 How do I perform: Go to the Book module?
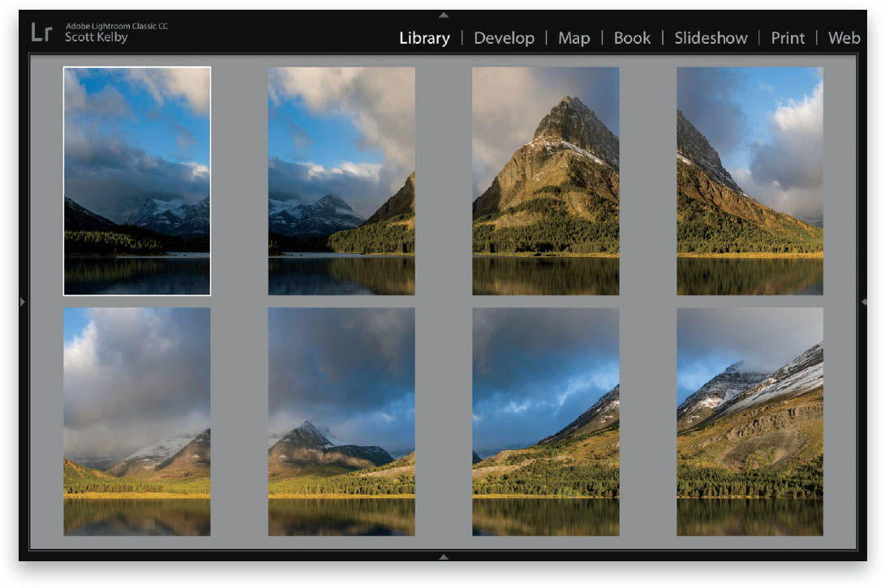(x=633, y=38)
